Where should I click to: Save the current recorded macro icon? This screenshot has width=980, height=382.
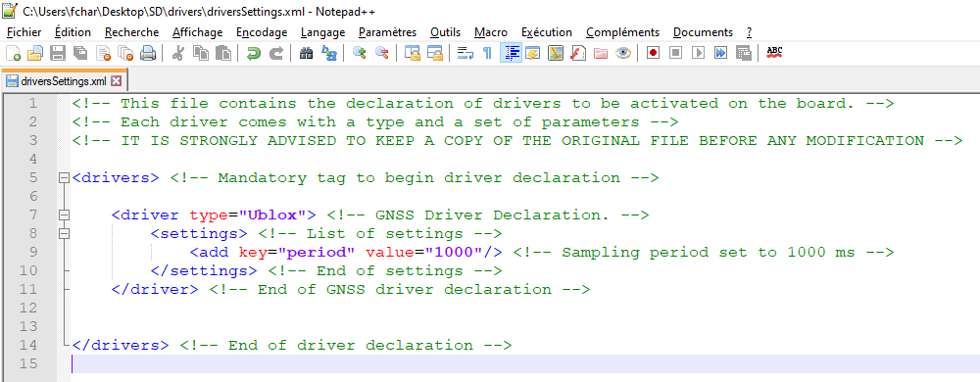(743, 53)
